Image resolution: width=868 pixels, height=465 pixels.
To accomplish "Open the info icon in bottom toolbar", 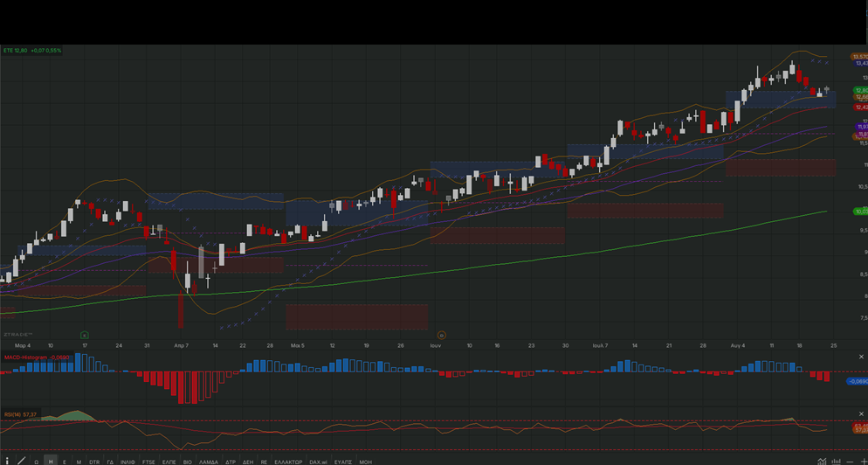I will [x=7, y=462].
